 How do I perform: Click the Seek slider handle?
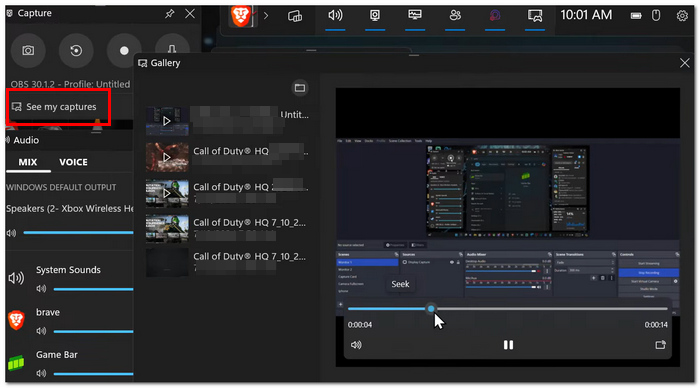click(x=431, y=309)
